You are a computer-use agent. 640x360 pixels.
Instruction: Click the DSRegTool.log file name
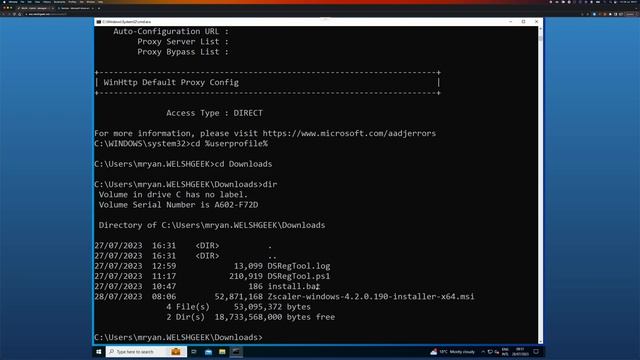point(299,266)
